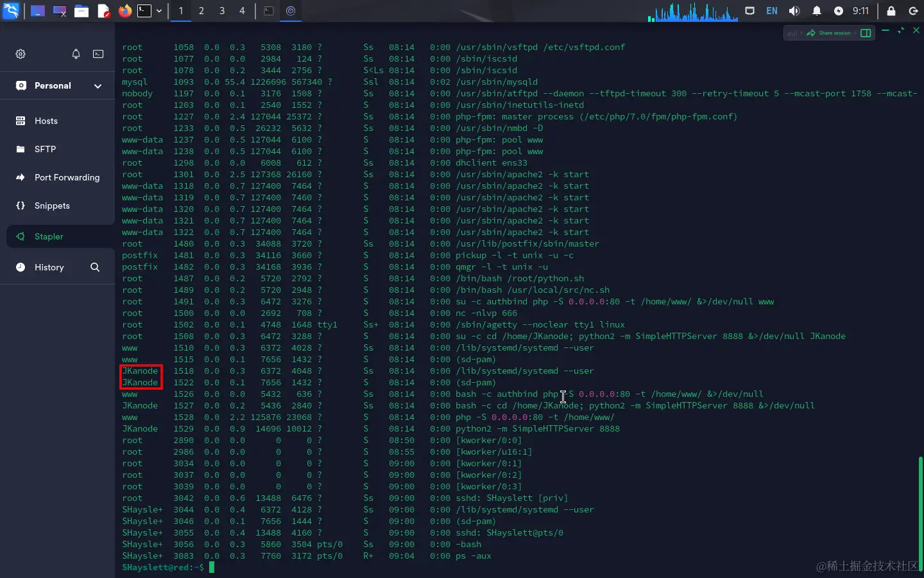924x578 pixels.
Task: Switch to workspace 4
Action: click(x=242, y=11)
